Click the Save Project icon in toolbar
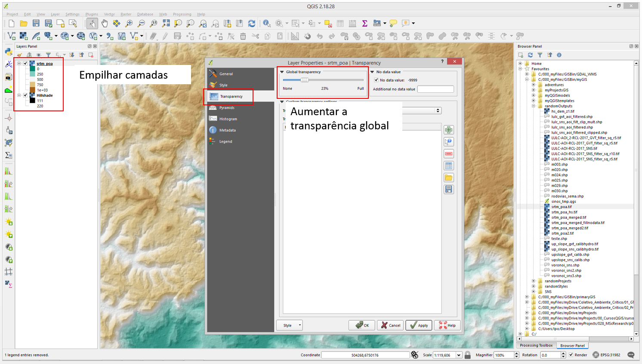The height and width of the screenshot is (364, 642). tap(36, 23)
